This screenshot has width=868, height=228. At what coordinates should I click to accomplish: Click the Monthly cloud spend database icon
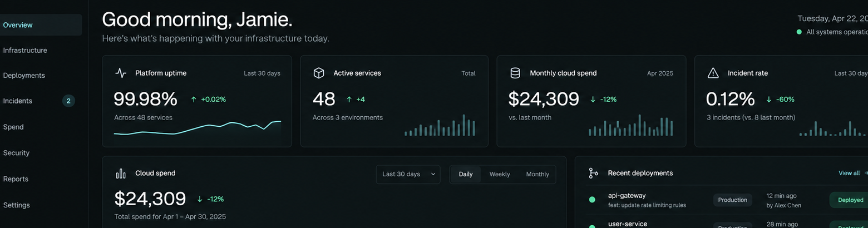coord(515,73)
